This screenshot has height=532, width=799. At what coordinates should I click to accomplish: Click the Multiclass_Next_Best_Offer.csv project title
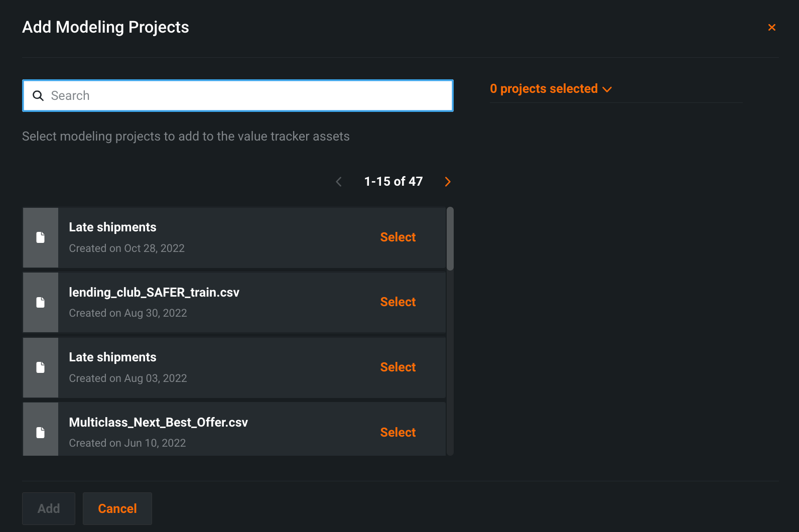[158, 423]
